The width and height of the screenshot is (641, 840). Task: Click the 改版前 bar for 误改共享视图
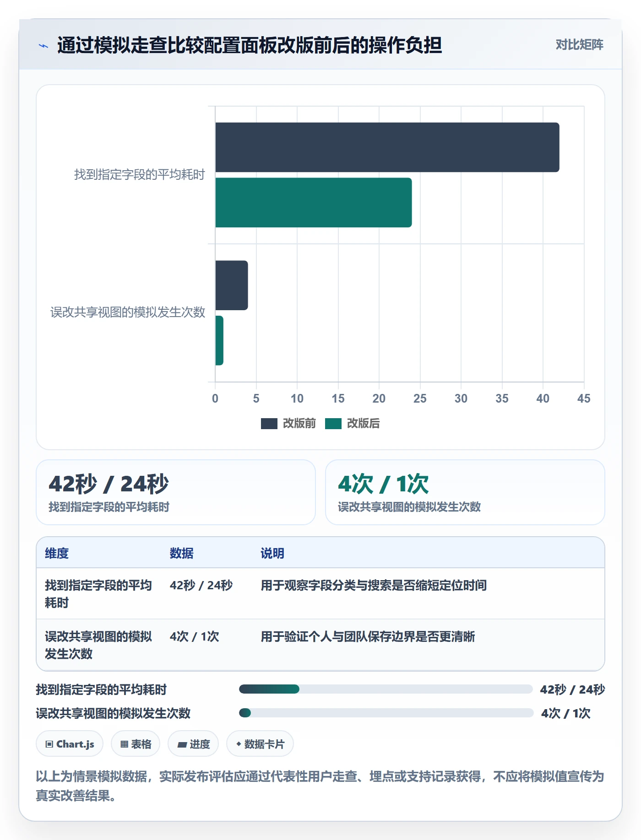pos(232,285)
